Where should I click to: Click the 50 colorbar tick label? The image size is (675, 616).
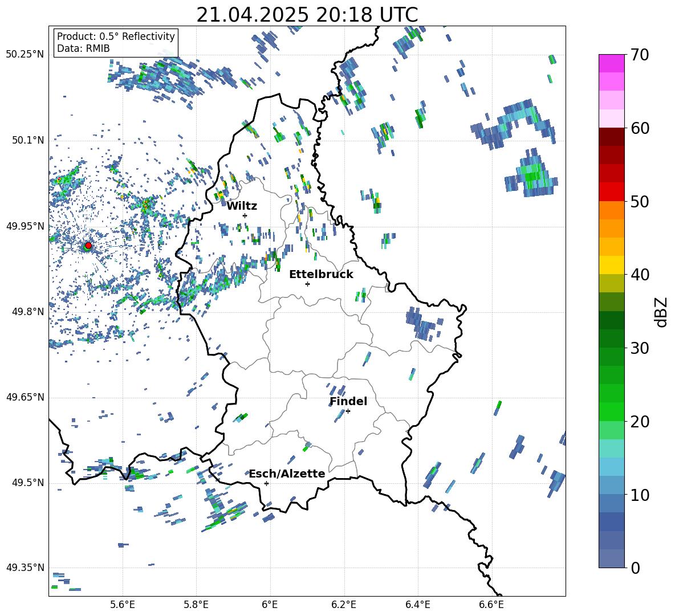click(639, 201)
